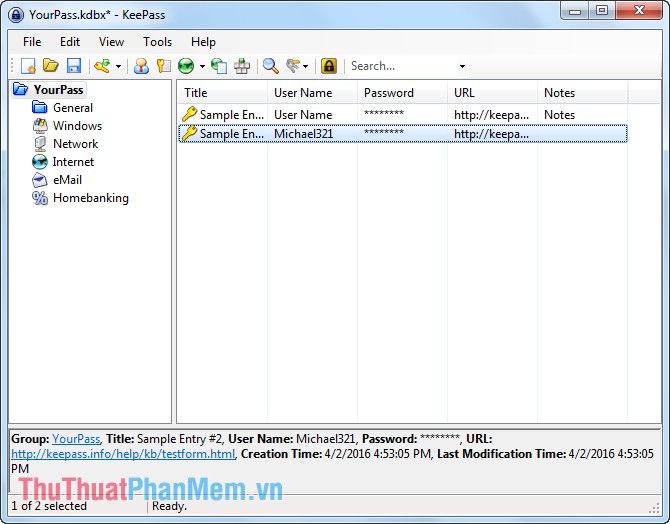The width and height of the screenshot is (670, 524).
Task: Click the New database toolbar icon
Action: (x=28, y=66)
